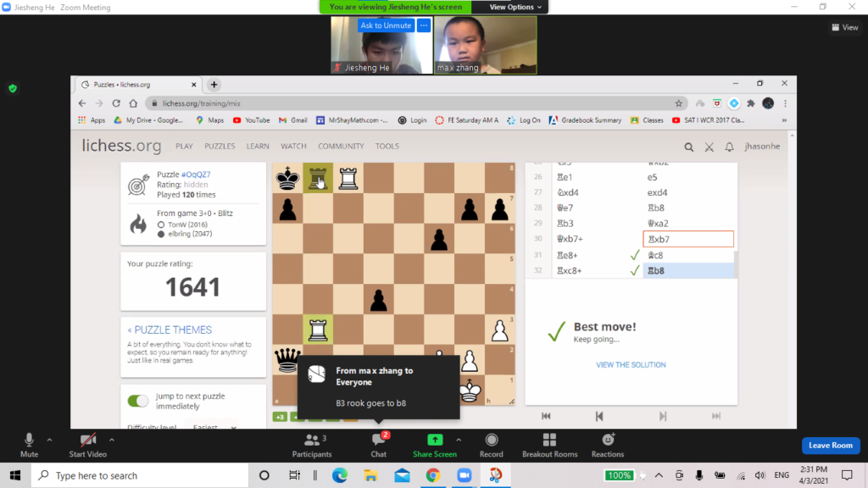Open YouTube bookmark

click(251, 120)
